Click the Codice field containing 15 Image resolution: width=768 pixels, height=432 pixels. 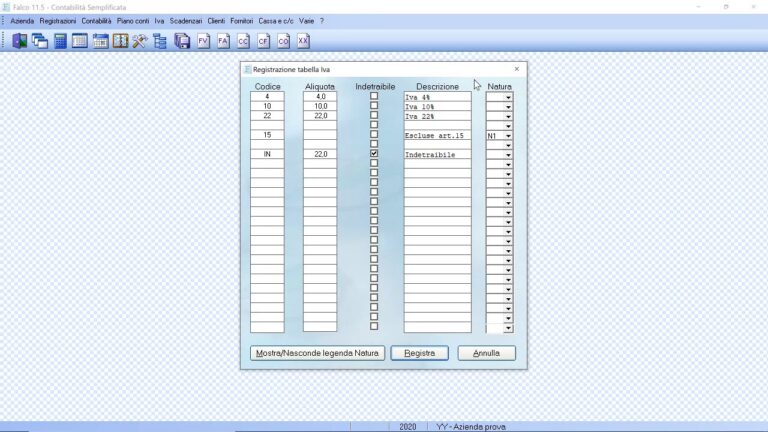click(267, 135)
